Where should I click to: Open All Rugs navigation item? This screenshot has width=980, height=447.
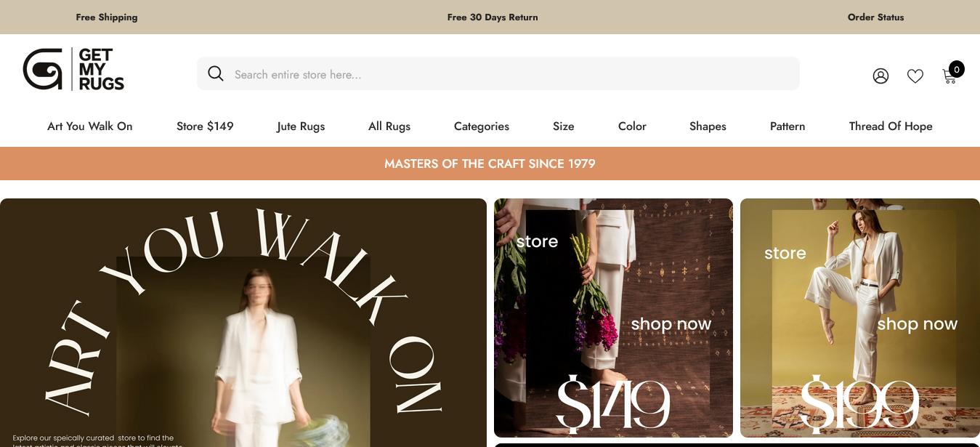tap(389, 126)
